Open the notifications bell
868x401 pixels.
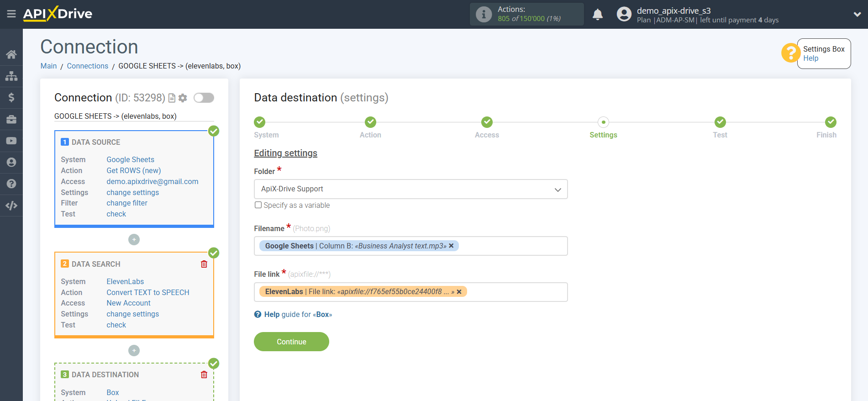598,15
